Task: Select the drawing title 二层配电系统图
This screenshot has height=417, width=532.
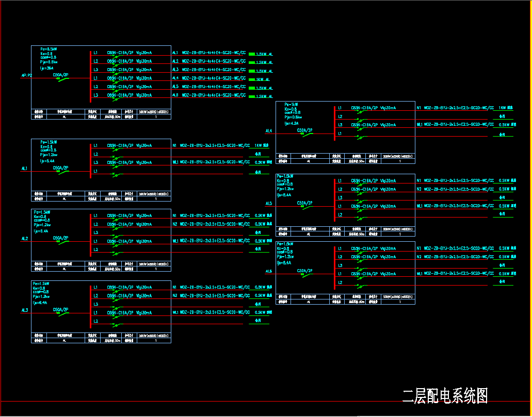Action: [445, 396]
